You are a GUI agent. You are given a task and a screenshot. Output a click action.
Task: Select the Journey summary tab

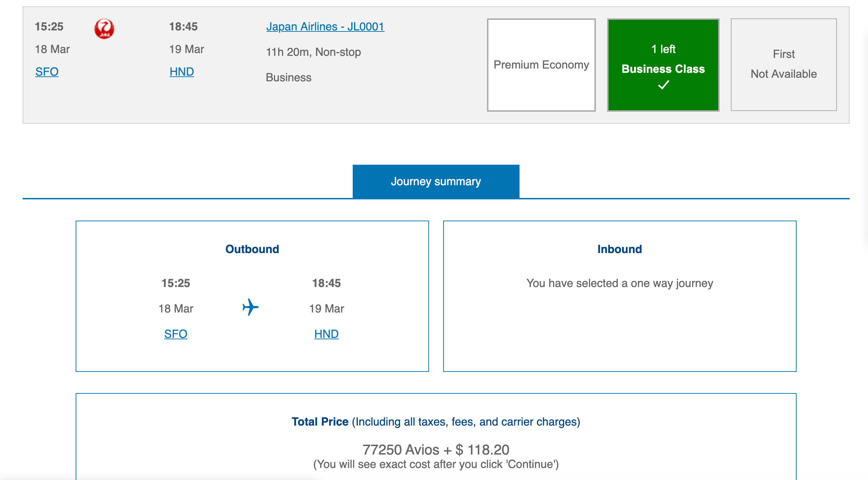(436, 181)
